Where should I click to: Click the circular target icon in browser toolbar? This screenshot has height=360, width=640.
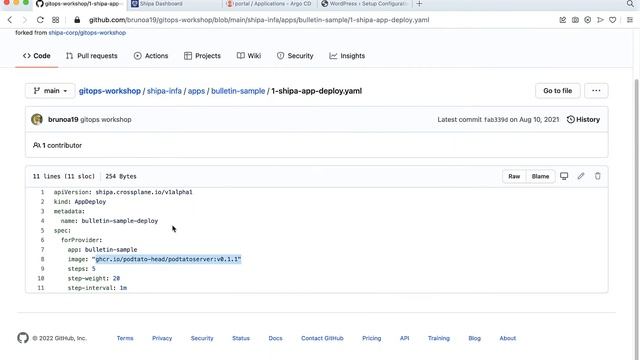pyautogui.click(x=587, y=20)
